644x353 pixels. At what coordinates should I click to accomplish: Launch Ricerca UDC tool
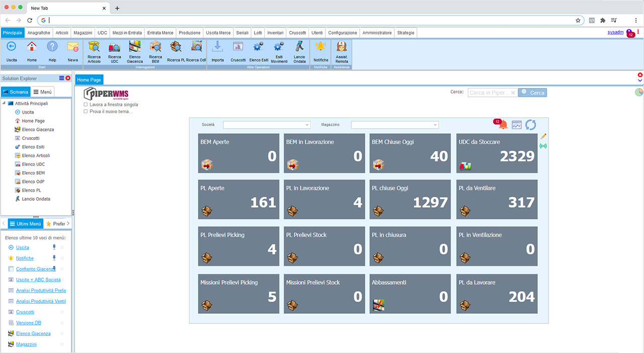[115, 51]
